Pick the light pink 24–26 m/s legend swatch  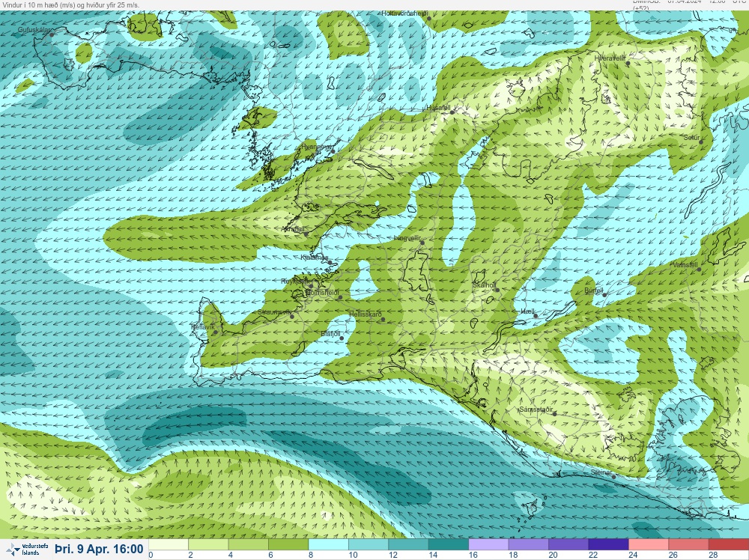click(x=649, y=545)
